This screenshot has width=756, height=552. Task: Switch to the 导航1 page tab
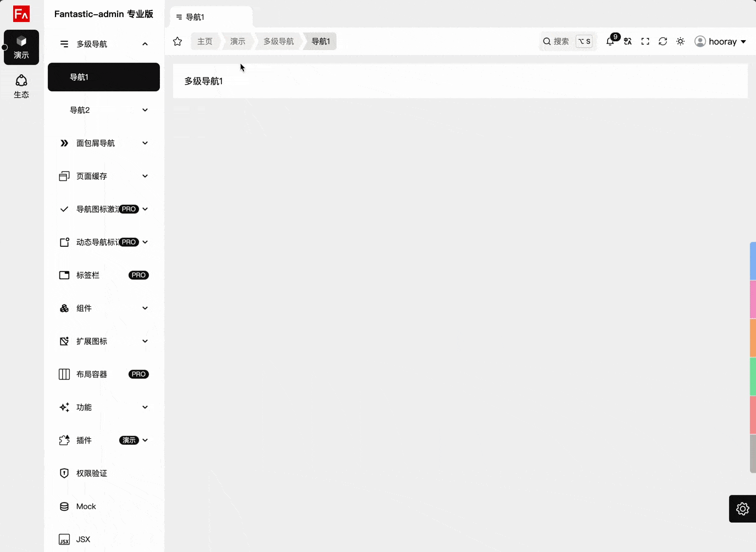212,17
